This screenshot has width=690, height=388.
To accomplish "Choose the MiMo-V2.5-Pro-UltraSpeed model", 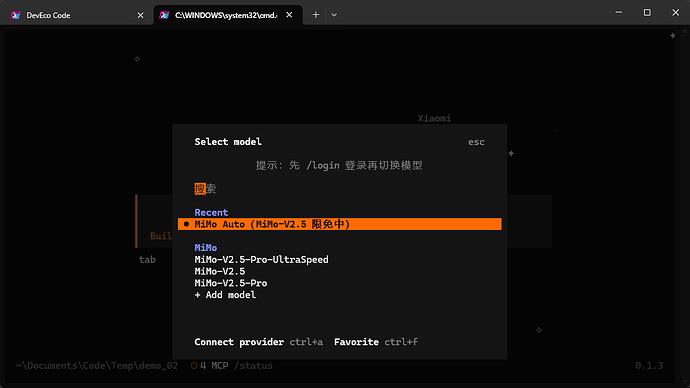I will click(x=261, y=260).
